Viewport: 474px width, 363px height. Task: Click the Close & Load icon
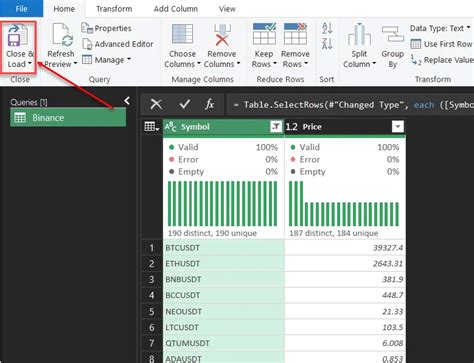click(x=18, y=35)
